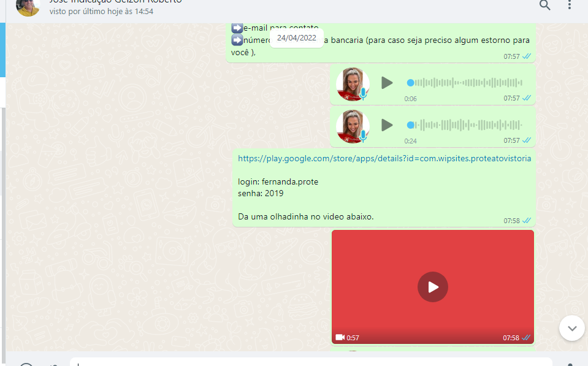Screen dimensions: 588x366
Task: Select the "Da uma olhadinha" message text
Action: [305, 216]
